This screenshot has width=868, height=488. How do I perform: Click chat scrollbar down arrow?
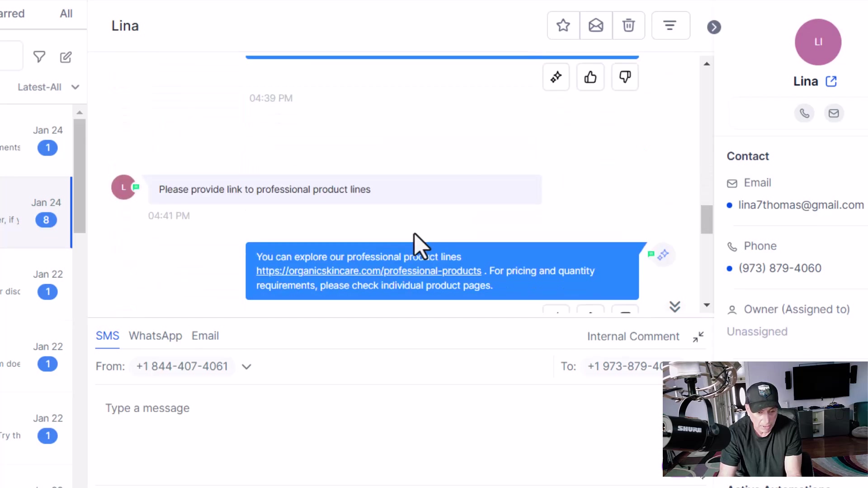click(707, 305)
